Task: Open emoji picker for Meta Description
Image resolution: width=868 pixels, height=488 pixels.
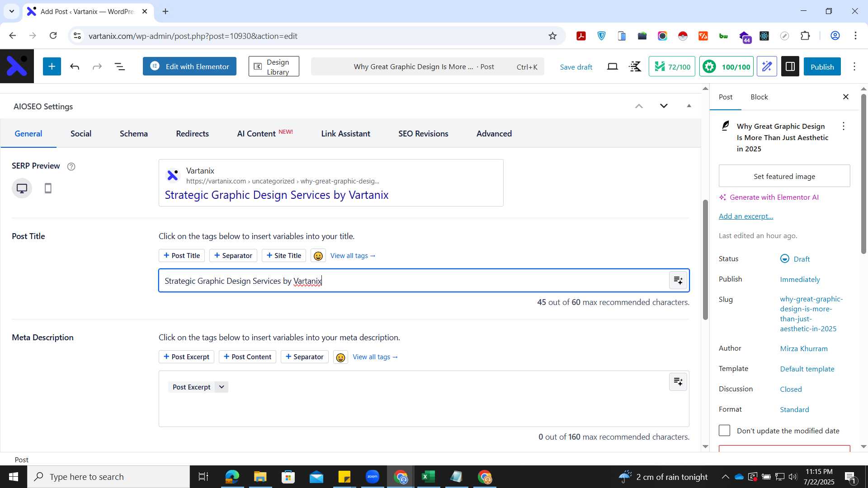Action: (x=341, y=357)
